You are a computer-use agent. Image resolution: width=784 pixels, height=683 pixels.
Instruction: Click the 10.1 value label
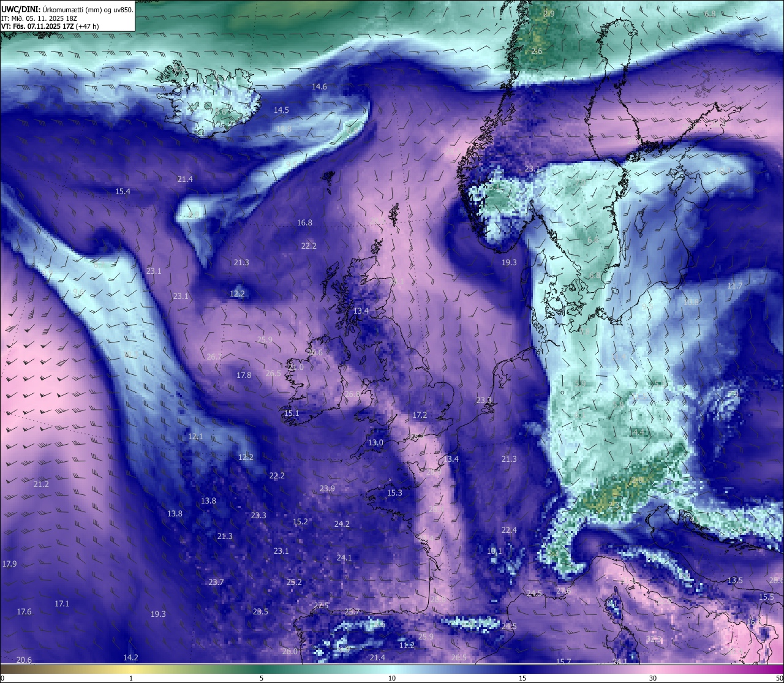494,551
